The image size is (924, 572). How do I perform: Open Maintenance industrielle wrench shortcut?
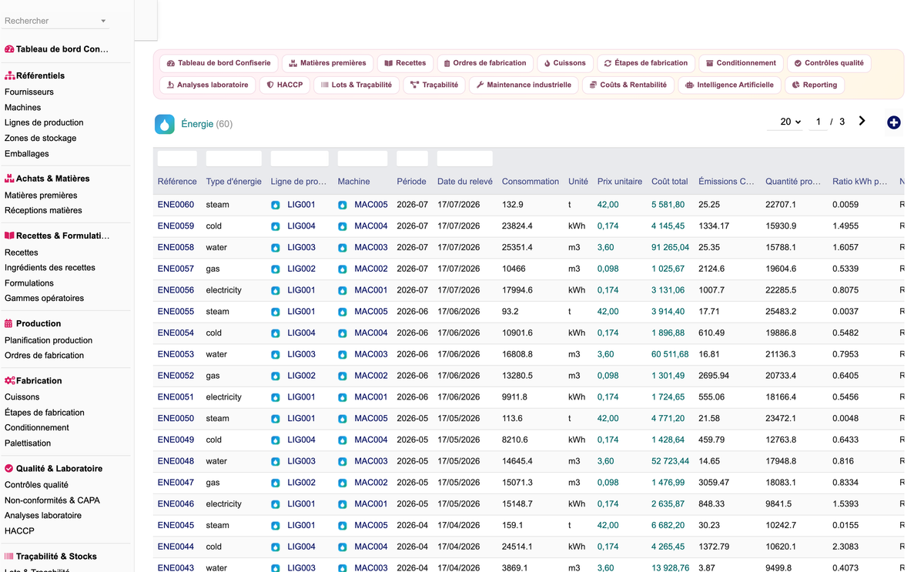tap(524, 85)
